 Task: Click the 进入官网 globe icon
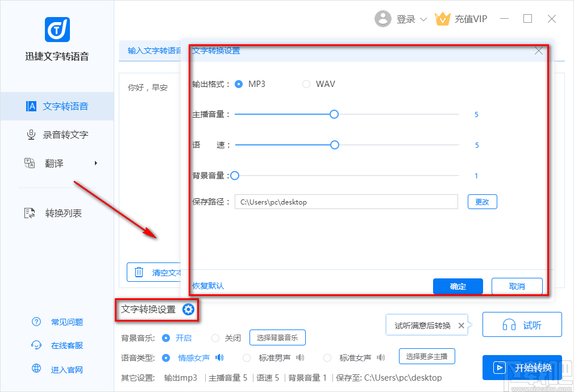(36, 368)
